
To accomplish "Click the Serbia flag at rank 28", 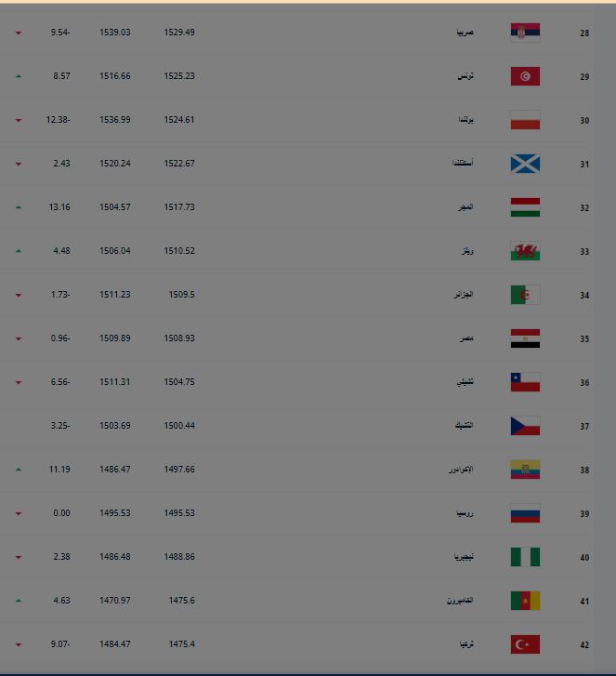I will click(525, 33).
